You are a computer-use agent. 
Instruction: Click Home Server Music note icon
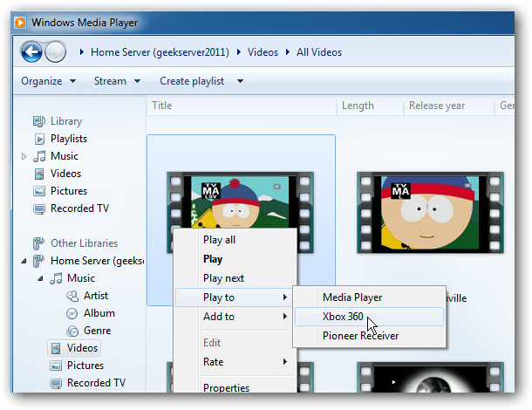coord(56,278)
